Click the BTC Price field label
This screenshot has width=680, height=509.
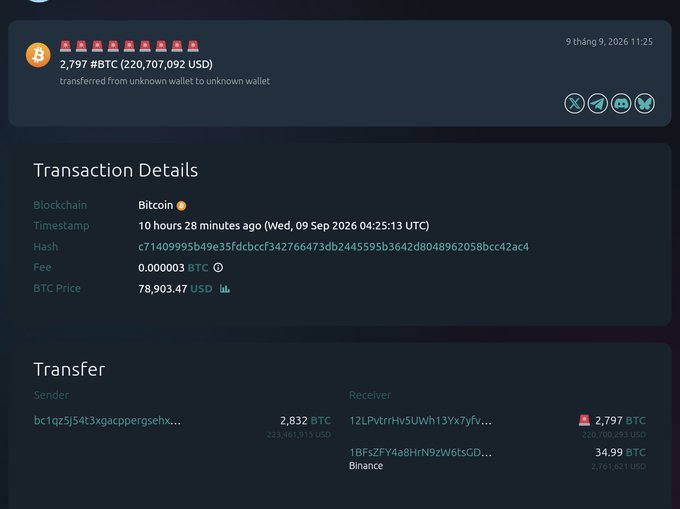(x=57, y=288)
